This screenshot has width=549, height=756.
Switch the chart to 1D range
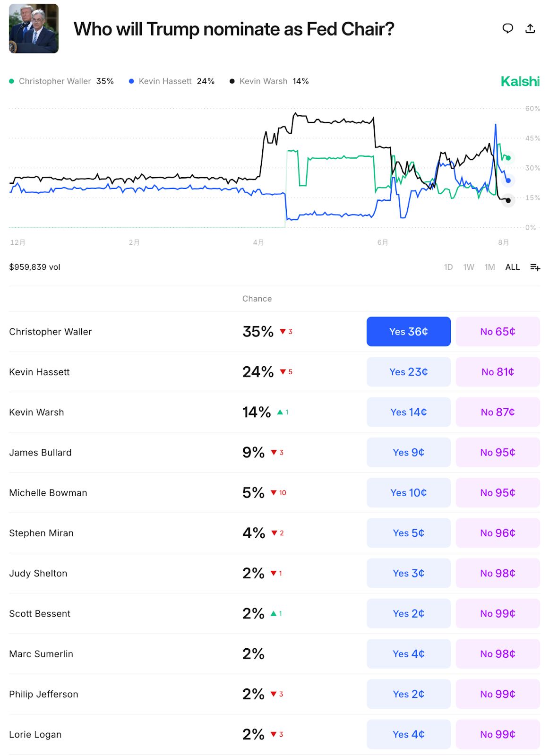[x=448, y=267]
